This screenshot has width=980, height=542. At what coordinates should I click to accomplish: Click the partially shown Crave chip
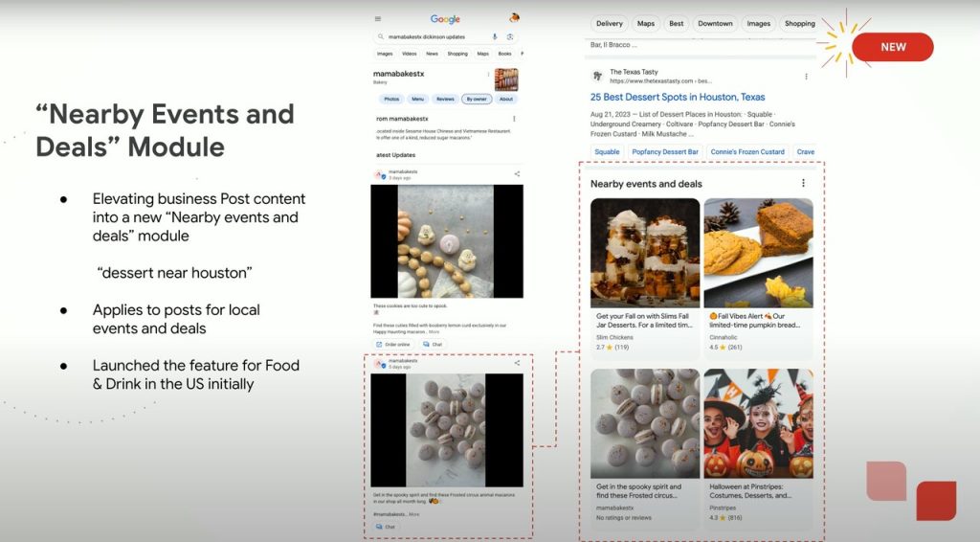pos(804,152)
